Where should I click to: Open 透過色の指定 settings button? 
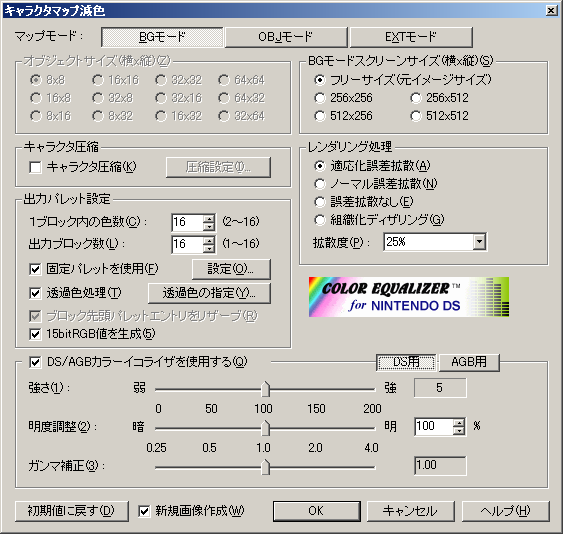pyautogui.click(x=209, y=293)
